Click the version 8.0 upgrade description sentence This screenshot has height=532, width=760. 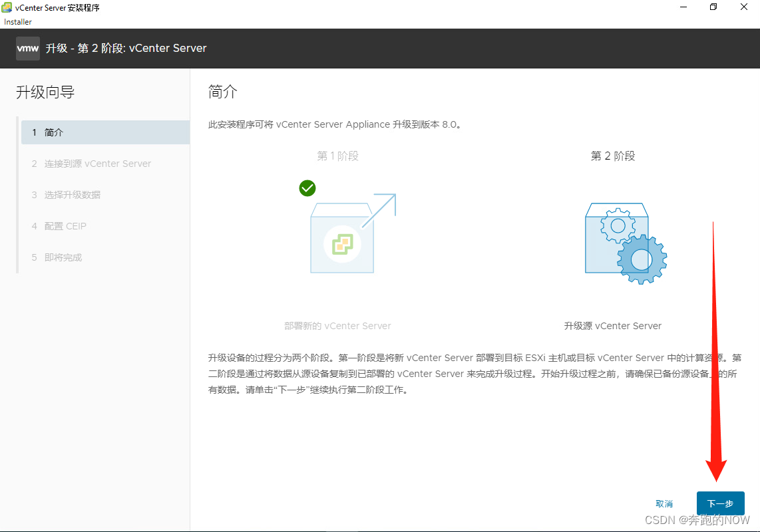(335, 124)
